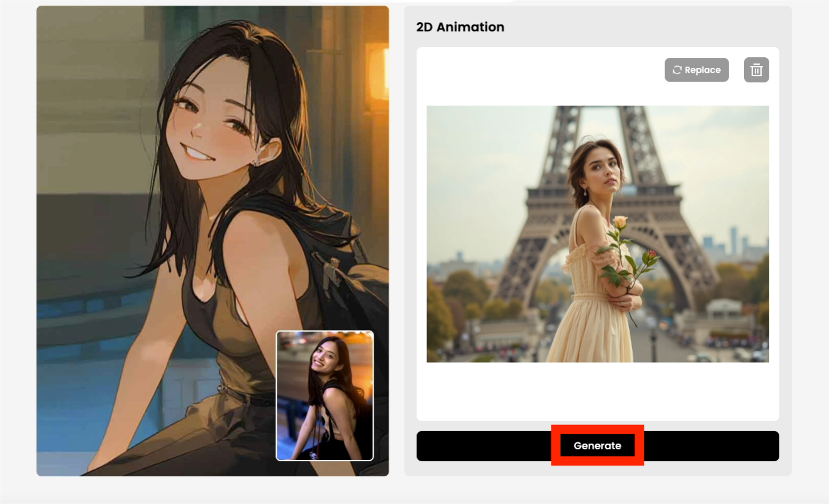Click the trash icon to delete uploaded photo
Screen dimensions: 829x504
click(x=756, y=70)
